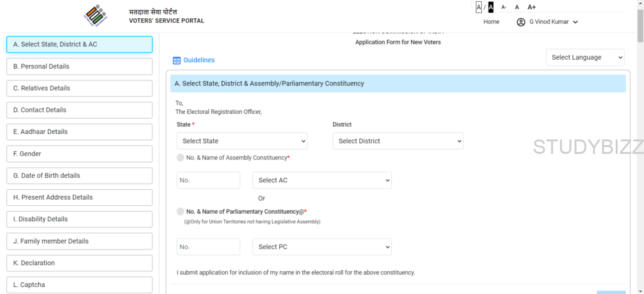The width and height of the screenshot is (644, 294).
Task: Switch to black high-contrast theme
Action: (x=491, y=7)
